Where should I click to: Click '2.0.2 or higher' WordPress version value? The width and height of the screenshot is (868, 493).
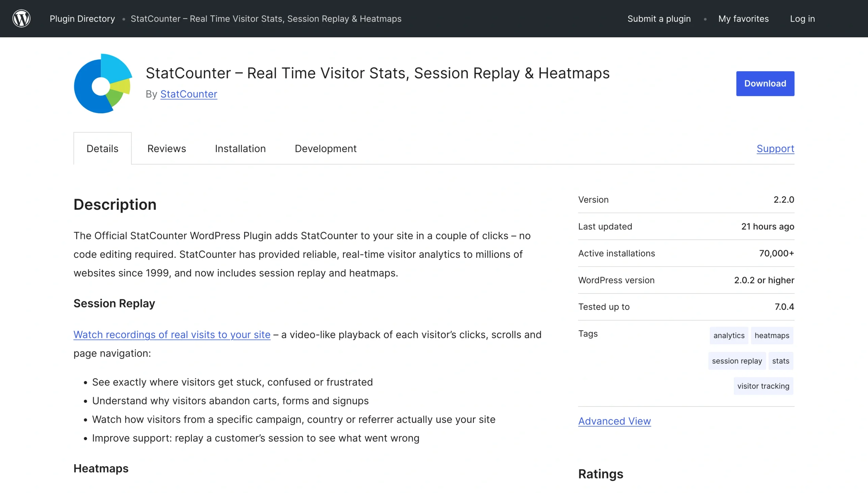(764, 280)
